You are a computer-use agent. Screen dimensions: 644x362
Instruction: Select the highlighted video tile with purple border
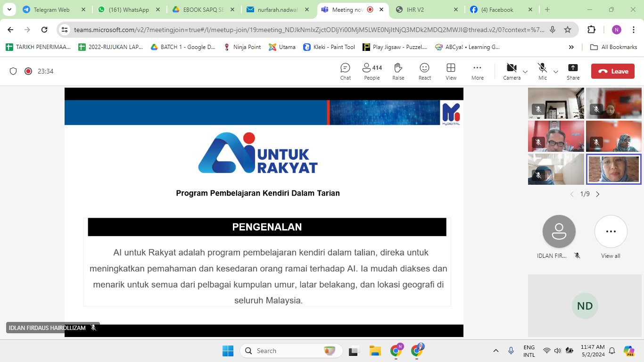[x=613, y=169]
